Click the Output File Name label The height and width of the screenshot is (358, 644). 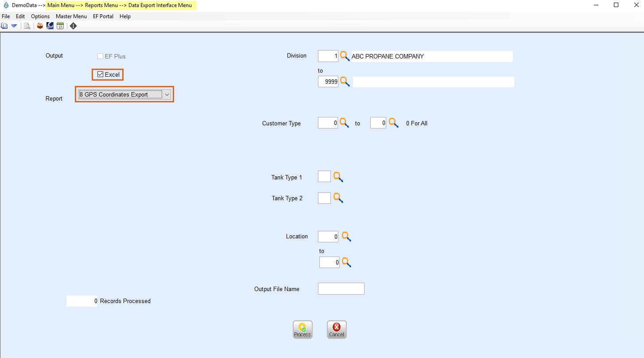(x=277, y=289)
